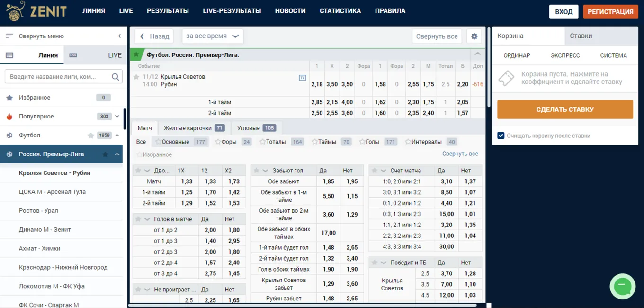This screenshot has height=308, width=644.
Task: Click the Популярное flame icon
Action: pos(9,117)
